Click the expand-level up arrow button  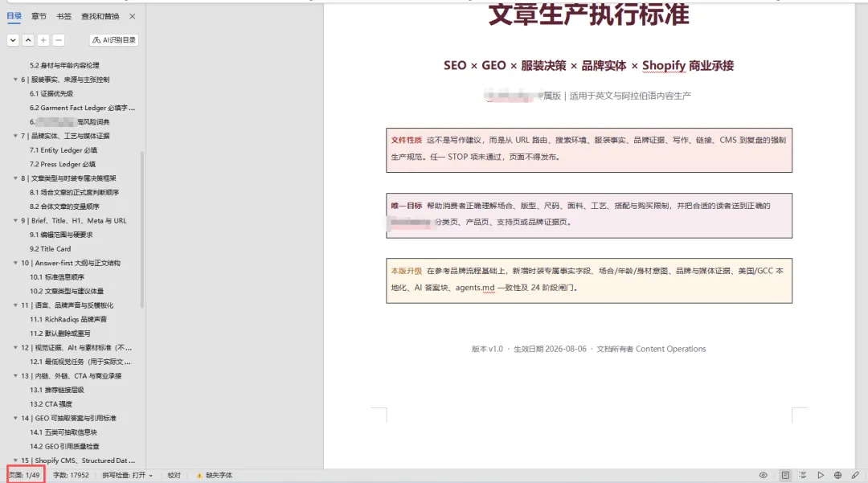[28, 40]
